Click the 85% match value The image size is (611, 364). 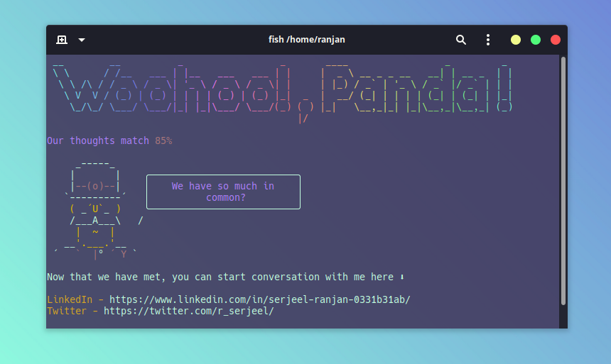[163, 140]
